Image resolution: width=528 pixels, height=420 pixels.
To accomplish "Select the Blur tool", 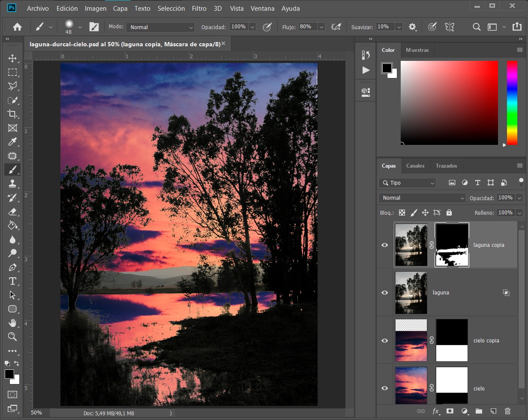I will [12, 240].
